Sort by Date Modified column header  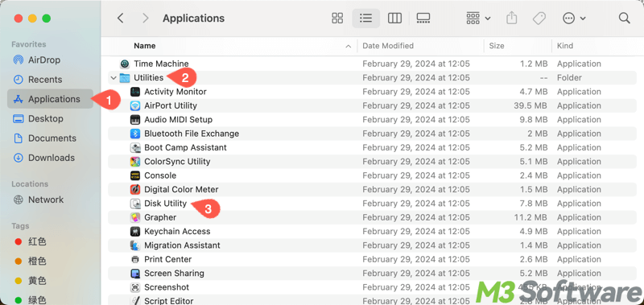[x=388, y=46]
